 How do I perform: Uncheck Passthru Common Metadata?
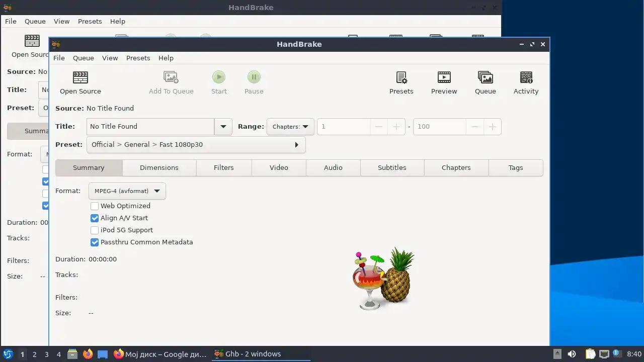tap(95, 242)
